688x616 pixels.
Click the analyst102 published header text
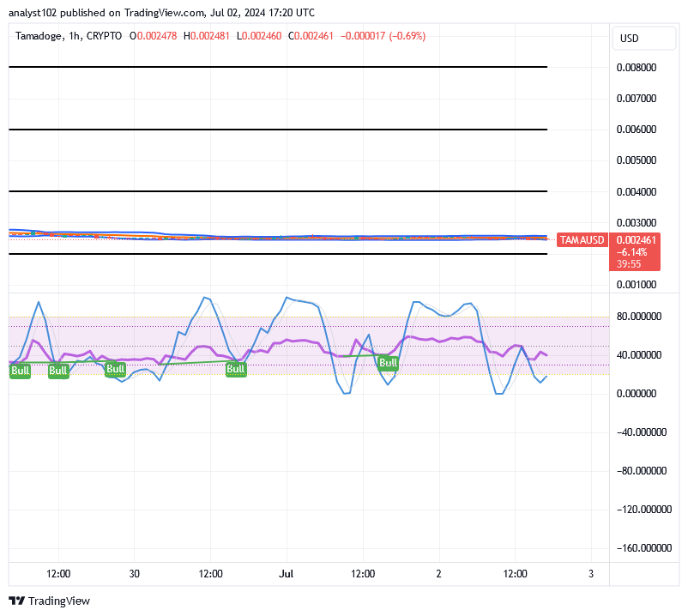(161, 13)
